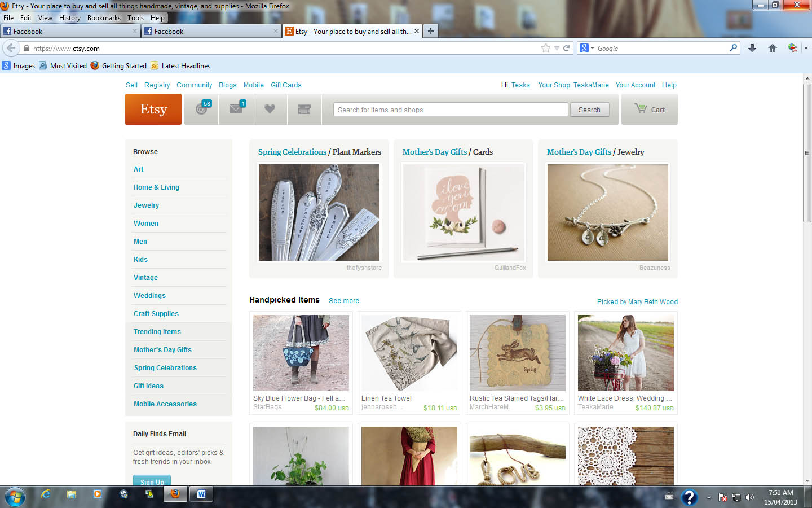Viewport: 812px width, 508px height.
Task: Open the taskbar clock showing 7:51 AM
Action: tap(780, 497)
